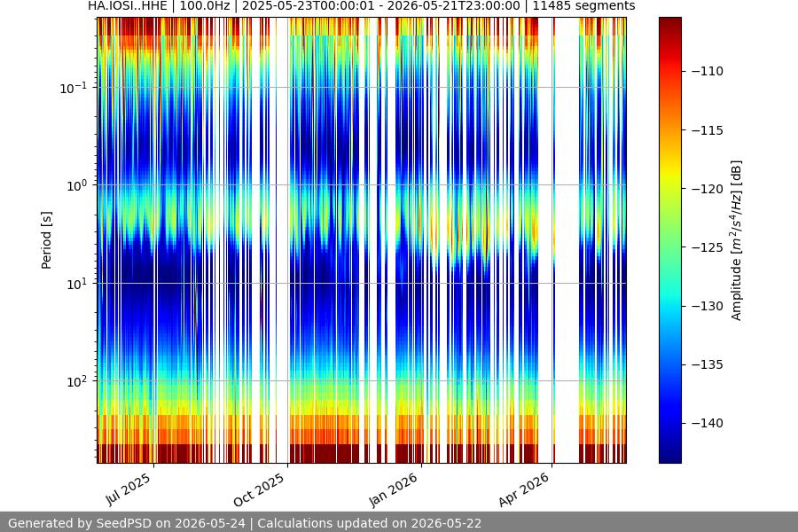798x532 pixels.
Task: Click the colorbar's 'Amplitude [m²/s⁴/Hz] [dB]' label
Action: pyautogui.click(x=737, y=240)
